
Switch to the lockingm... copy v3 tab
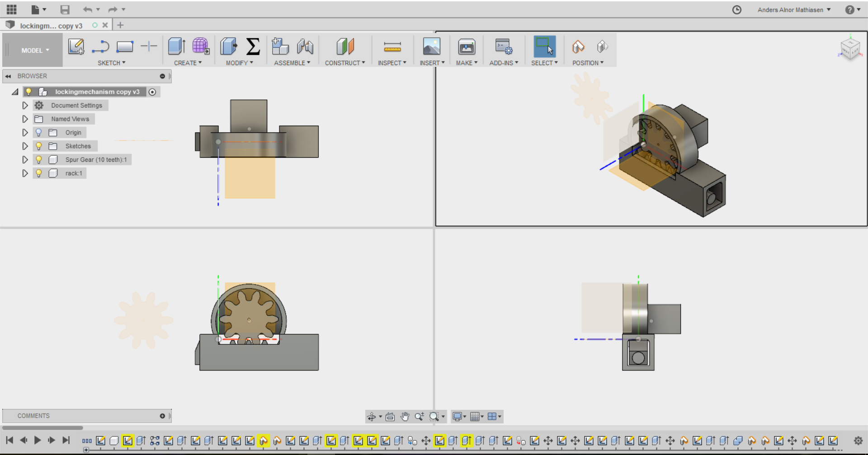point(51,26)
